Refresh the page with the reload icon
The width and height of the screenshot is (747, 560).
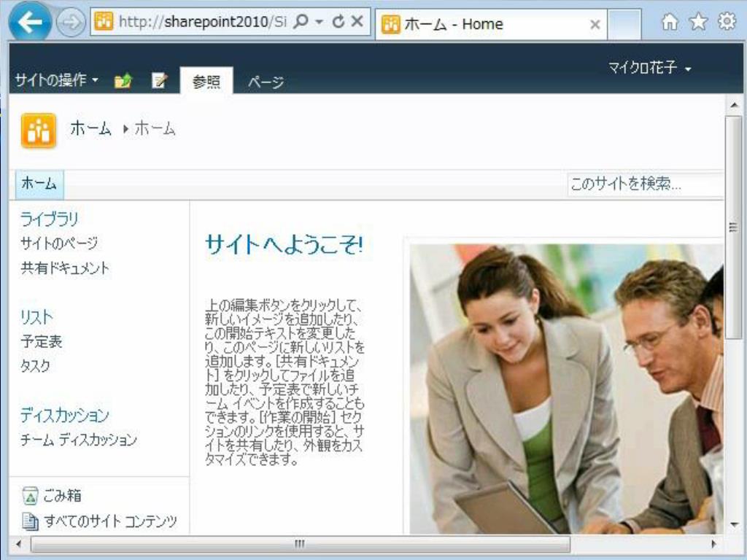tap(338, 21)
